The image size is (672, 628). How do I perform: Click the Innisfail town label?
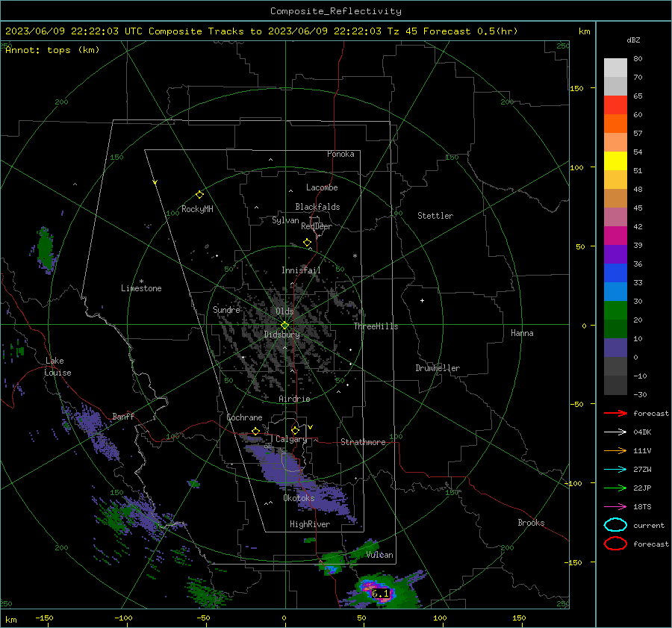click(x=301, y=270)
